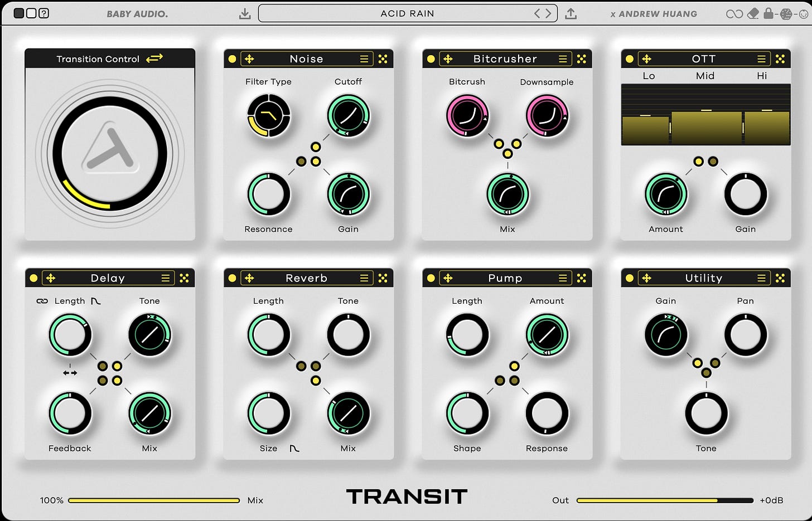
Task: Click the x ANDREW HUANG label
Action: (654, 14)
